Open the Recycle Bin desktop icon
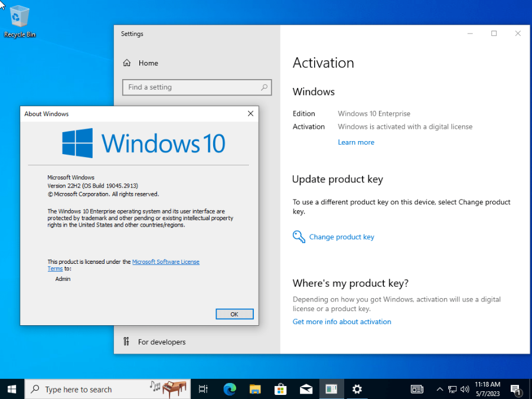 (19, 22)
